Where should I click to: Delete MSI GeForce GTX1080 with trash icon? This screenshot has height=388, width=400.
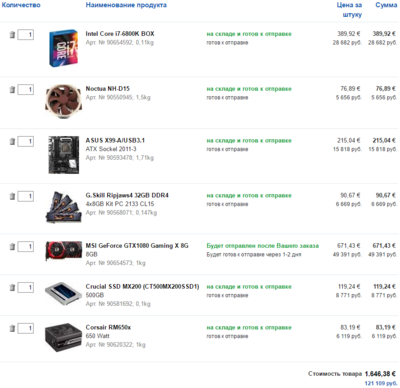click(x=12, y=247)
